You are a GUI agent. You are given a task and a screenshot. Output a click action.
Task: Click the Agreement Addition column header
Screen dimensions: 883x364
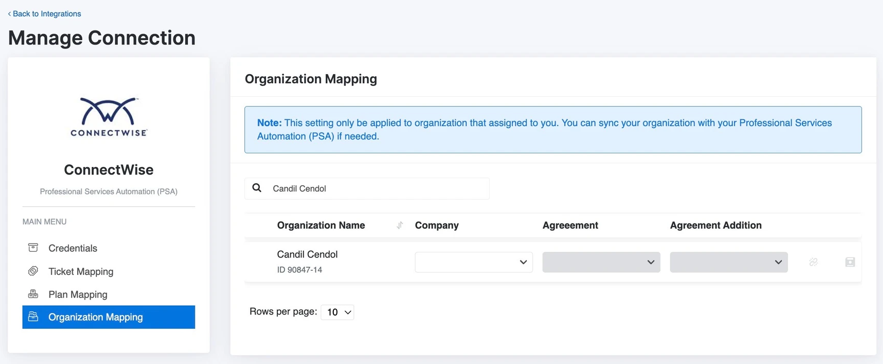click(716, 225)
